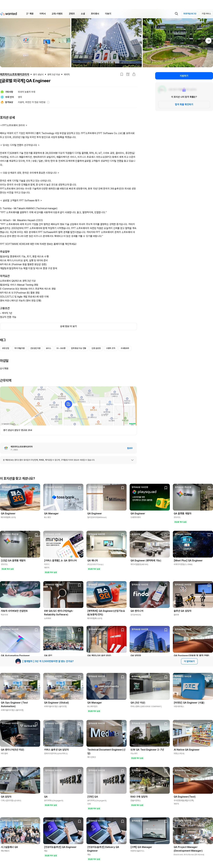Open the 더보기 menu
This screenshot has width=213, height=868.
click(x=108, y=14)
